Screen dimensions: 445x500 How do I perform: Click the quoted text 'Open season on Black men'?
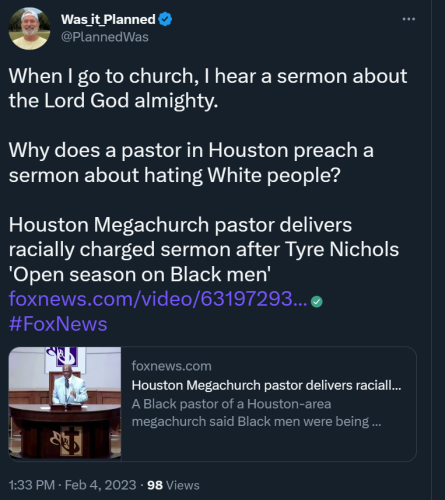[x=140, y=274]
